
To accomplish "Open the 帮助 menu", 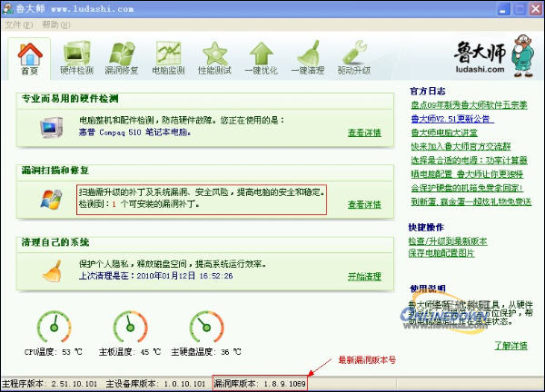I will (x=56, y=24).
